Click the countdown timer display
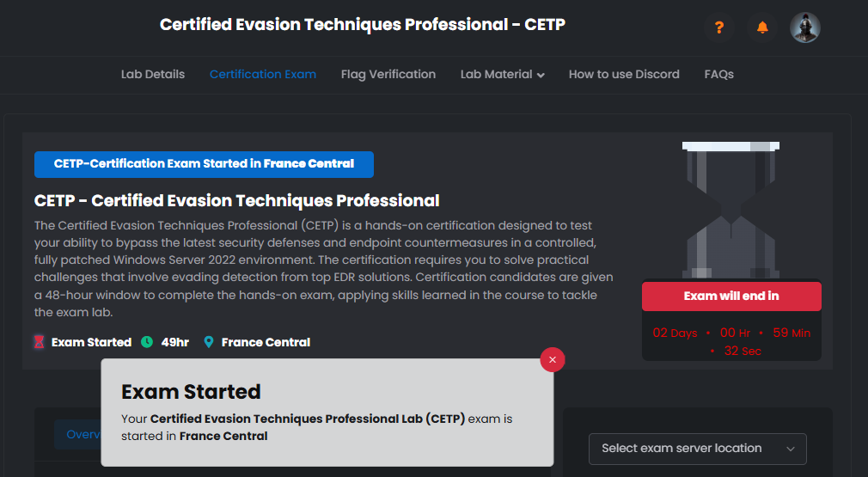868x477 pixels. pyautogui.click(x=731, y=341)
